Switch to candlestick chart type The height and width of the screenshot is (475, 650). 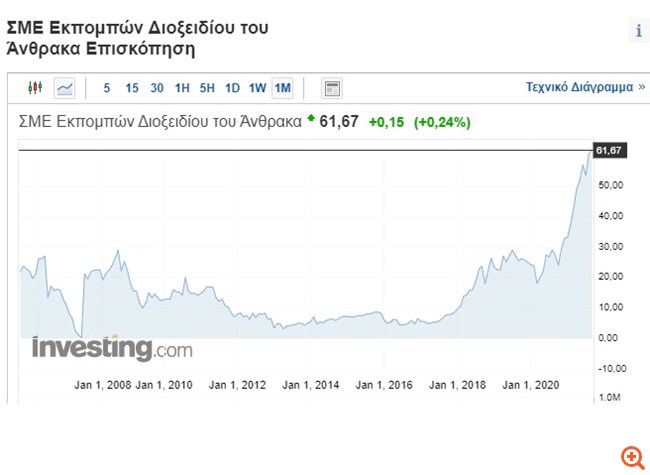36,88
